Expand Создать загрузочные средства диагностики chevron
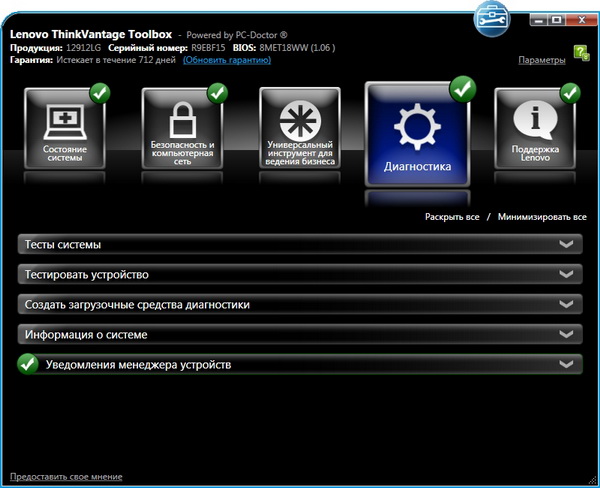600x488 pixels. (x=567, y=305)
